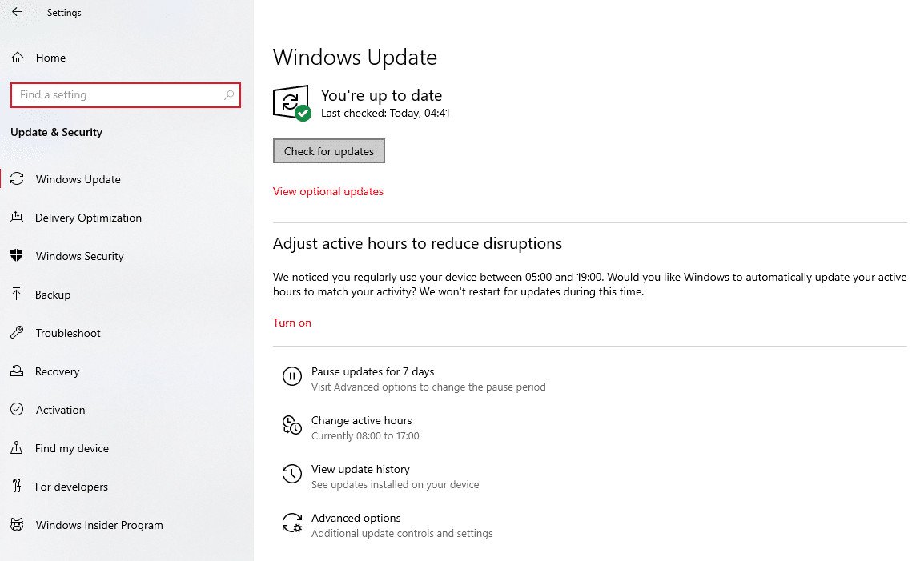Click the Advanced options gear icon
The image size is (924, 561).
pyautogui.click(x=292, y=523)
